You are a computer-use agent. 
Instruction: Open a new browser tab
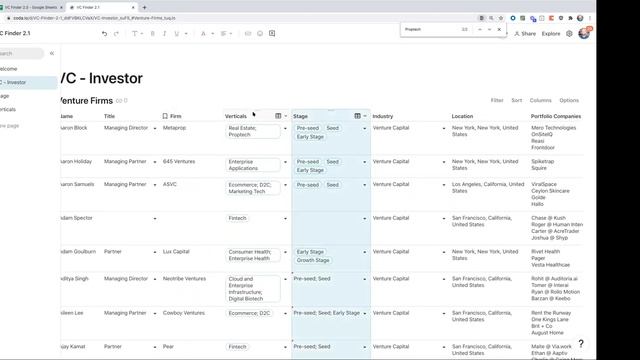[x=144, y=7]
